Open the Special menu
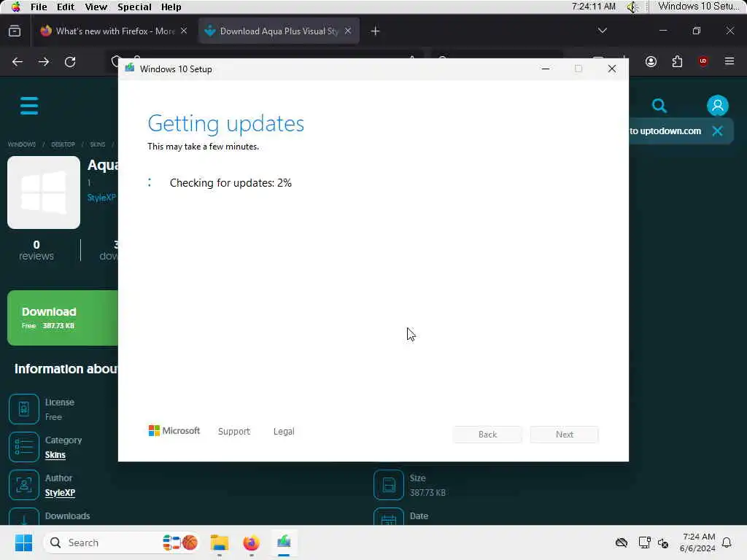Image resolution: width=747 pixels, height=560 pixels. coord(134,7)
